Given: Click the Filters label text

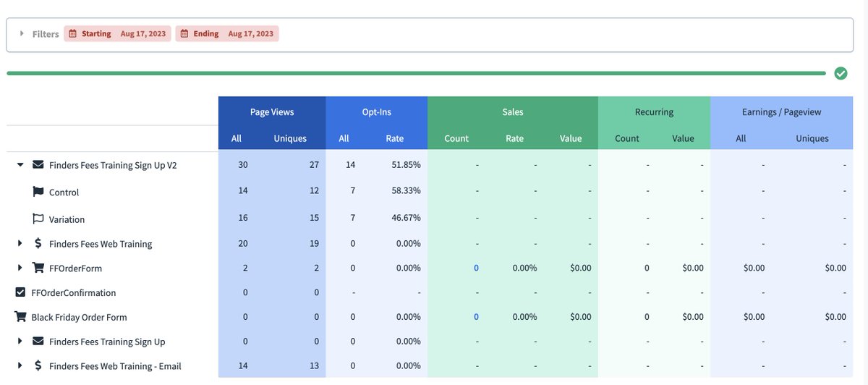Looking at the screenshot, I should pos(46,34).
